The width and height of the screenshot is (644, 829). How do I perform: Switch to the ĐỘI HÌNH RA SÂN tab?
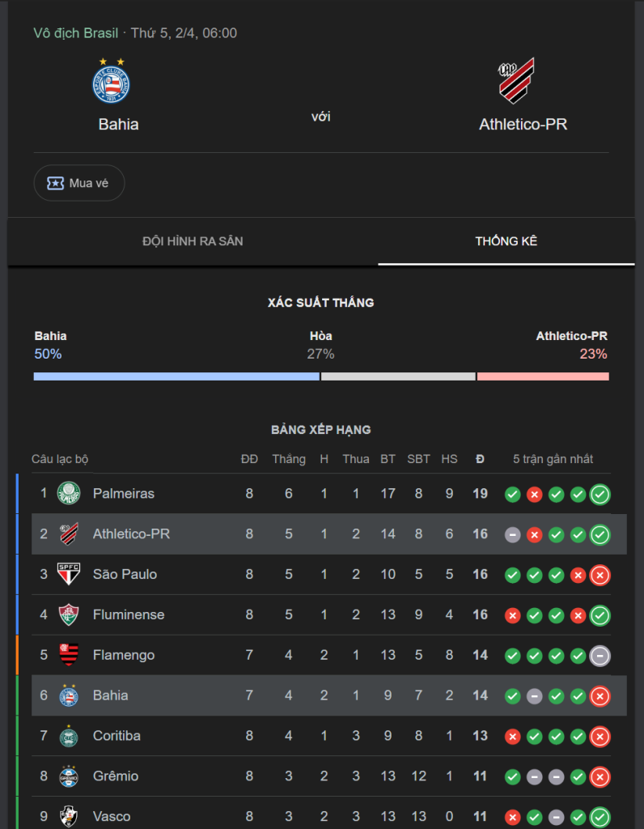click(192, 240)
